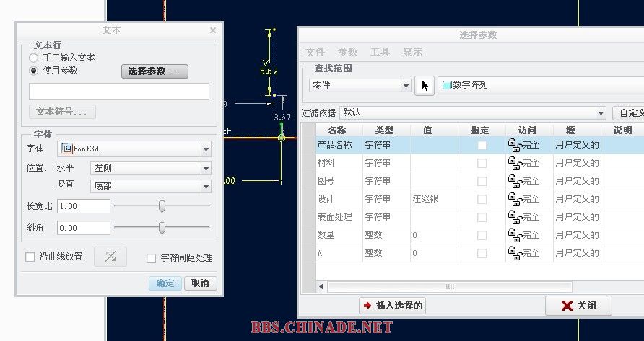The image size is (644, 341).
Task: Open the 零件 search scope dropdown
Action: tap(405, 85)
